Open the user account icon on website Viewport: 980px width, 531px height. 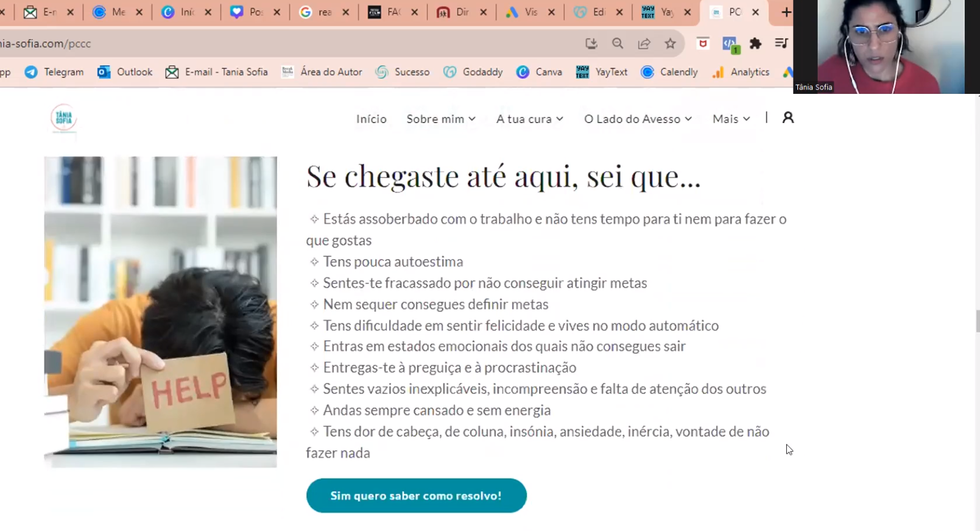[788, 118]
